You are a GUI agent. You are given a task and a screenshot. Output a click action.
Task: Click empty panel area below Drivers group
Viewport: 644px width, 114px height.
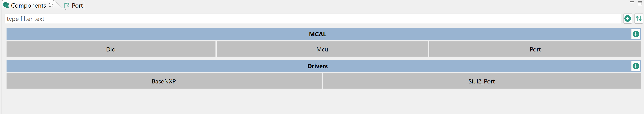point(322,102)
